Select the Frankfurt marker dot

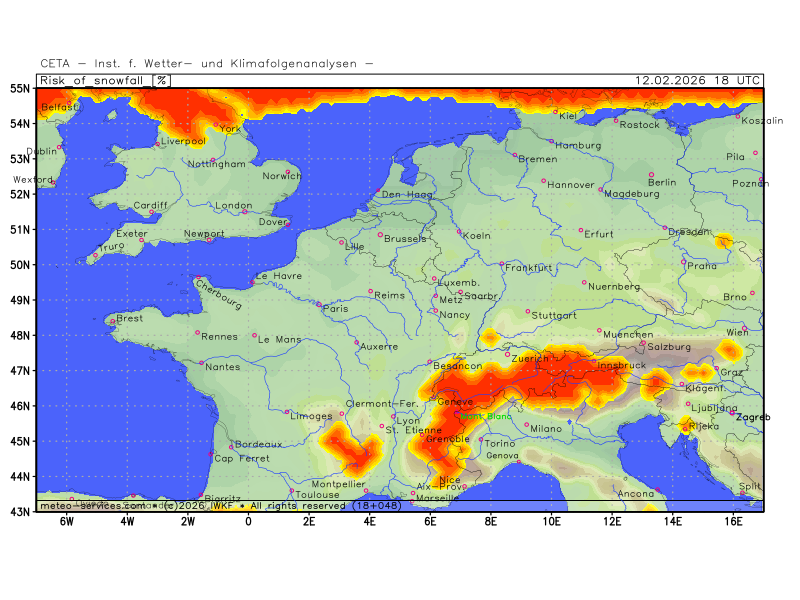[x=502, y=264]
